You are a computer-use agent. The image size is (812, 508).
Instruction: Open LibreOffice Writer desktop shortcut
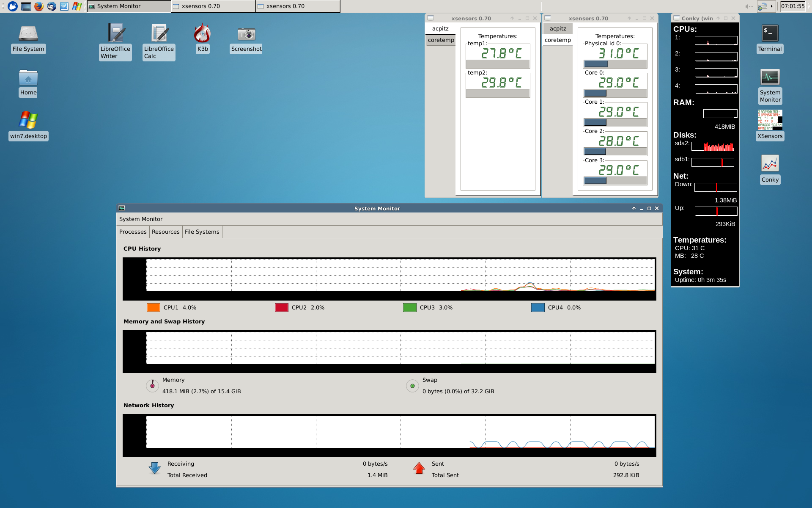[x=115, y=33]
